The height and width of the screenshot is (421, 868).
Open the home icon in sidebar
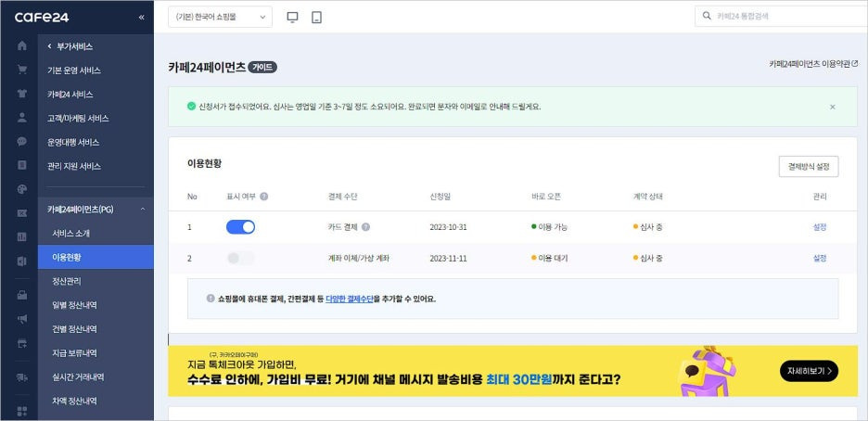(x=22, y=46)
